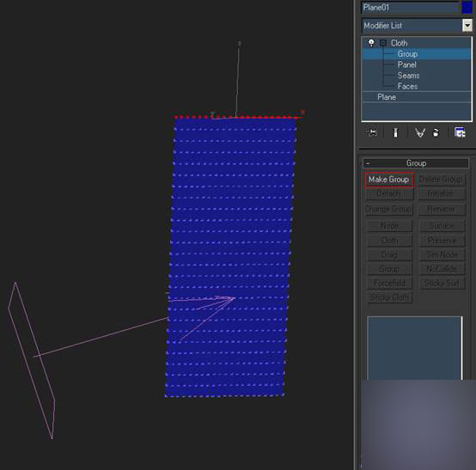This screenshot has width=476, height=470.
Task: Open the object color swatch beside Plane01
Action: coord(467,7)
